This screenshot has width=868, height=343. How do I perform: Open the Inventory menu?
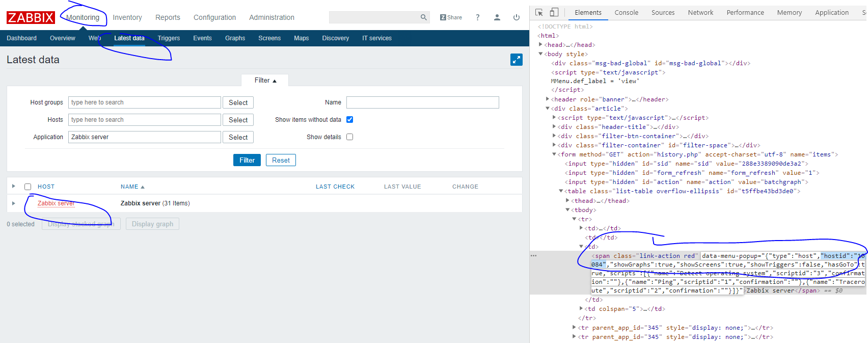(x=127, y=17)
